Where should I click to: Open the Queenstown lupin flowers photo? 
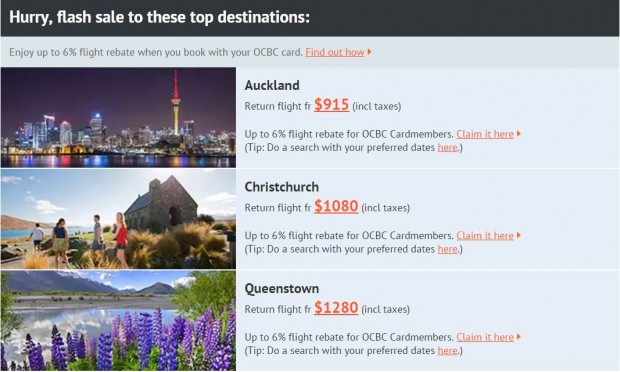(118, 321)
